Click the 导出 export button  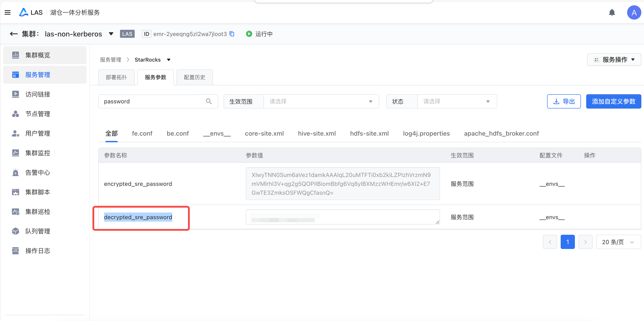pos(564,101)
